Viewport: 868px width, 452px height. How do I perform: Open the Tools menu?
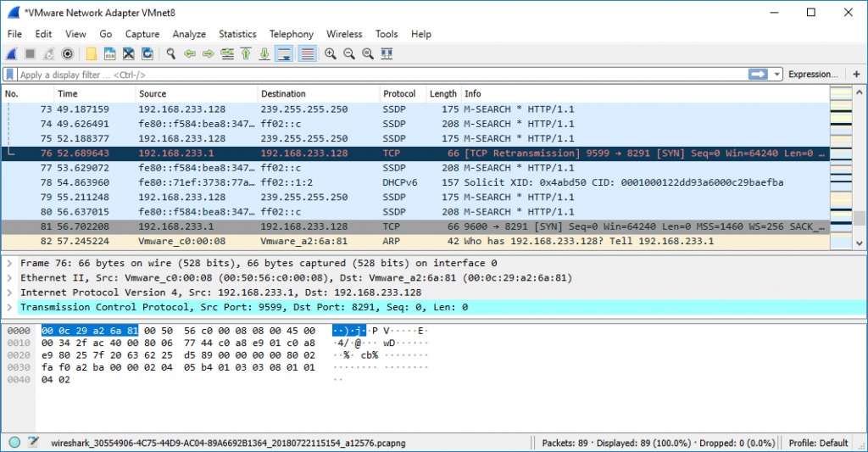point(387,34)
